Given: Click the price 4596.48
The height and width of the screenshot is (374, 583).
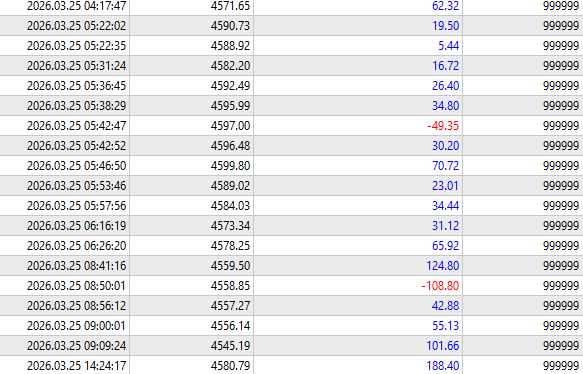Looking at the screenshot, I should [x=231, y=146].
